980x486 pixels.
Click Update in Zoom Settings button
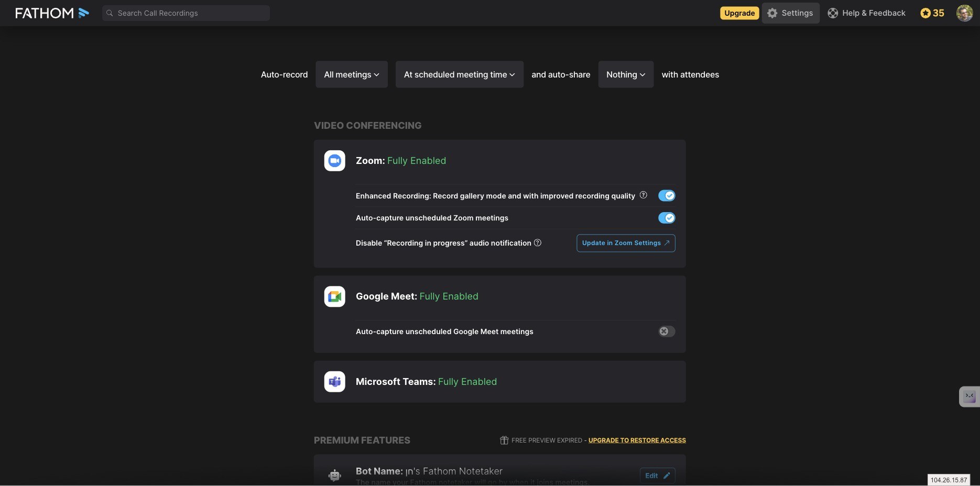[x=626, y=243]
